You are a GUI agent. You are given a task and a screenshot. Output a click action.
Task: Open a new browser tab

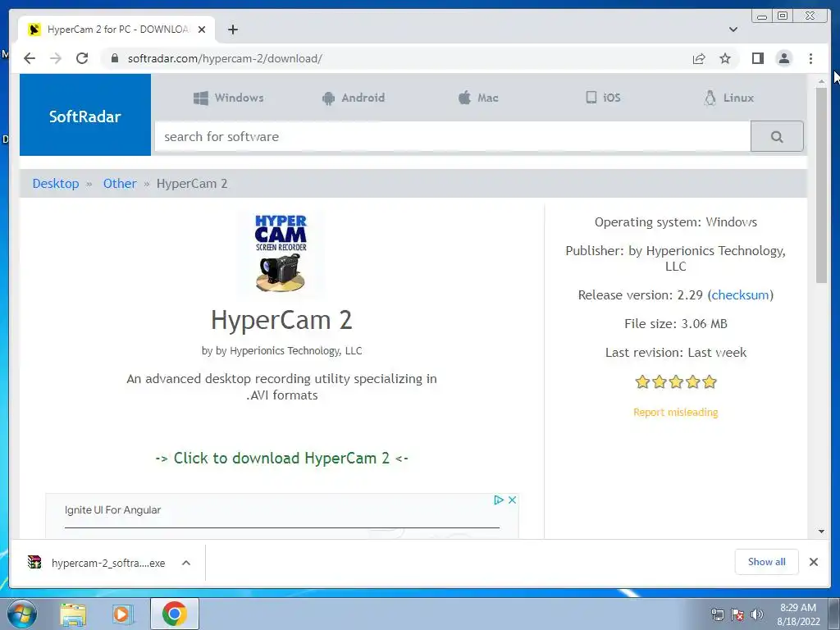(232, 30)
